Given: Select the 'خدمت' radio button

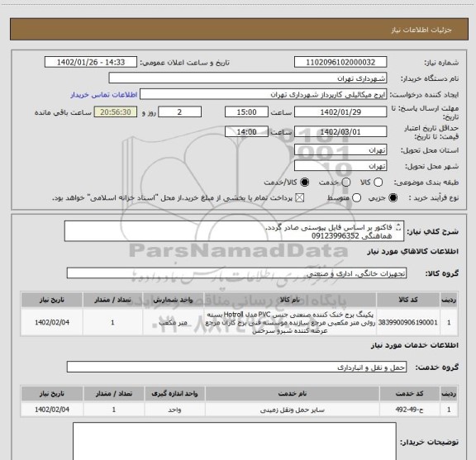Looking at the screenshot, I should [346, 183].
